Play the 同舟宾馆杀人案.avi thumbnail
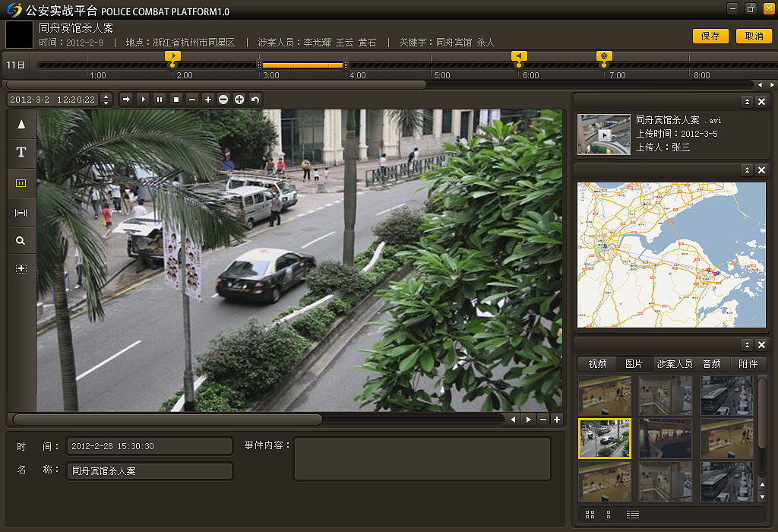778x532 pixels. 604,135
